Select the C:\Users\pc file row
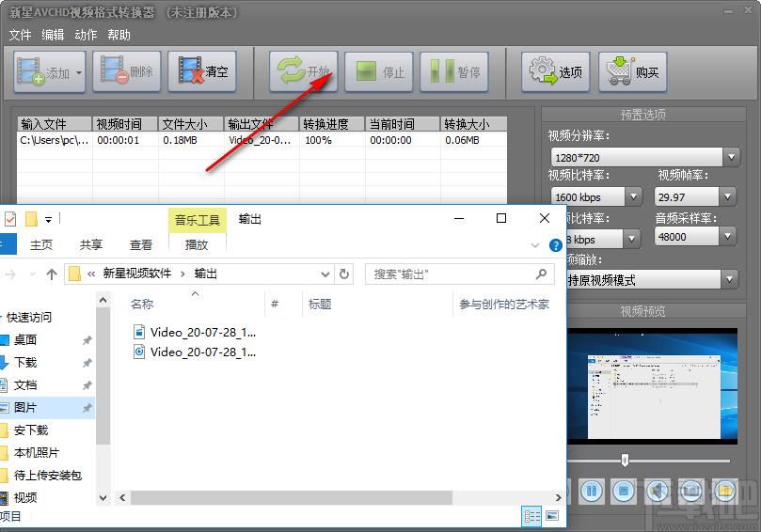The width and height of the screenshot is (761, 532). [x=262, y=140]
